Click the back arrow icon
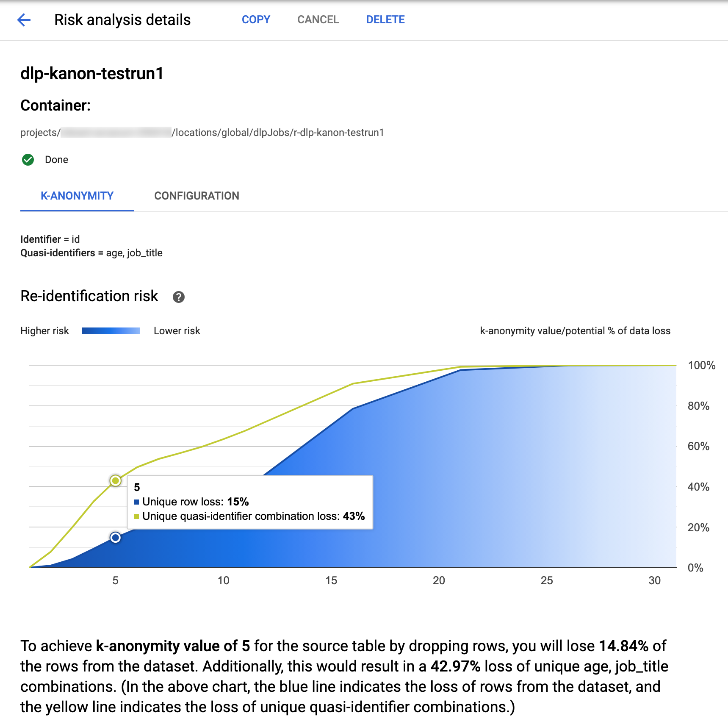The width and height of the screenshot is (728, 727). tap(24, 20)
